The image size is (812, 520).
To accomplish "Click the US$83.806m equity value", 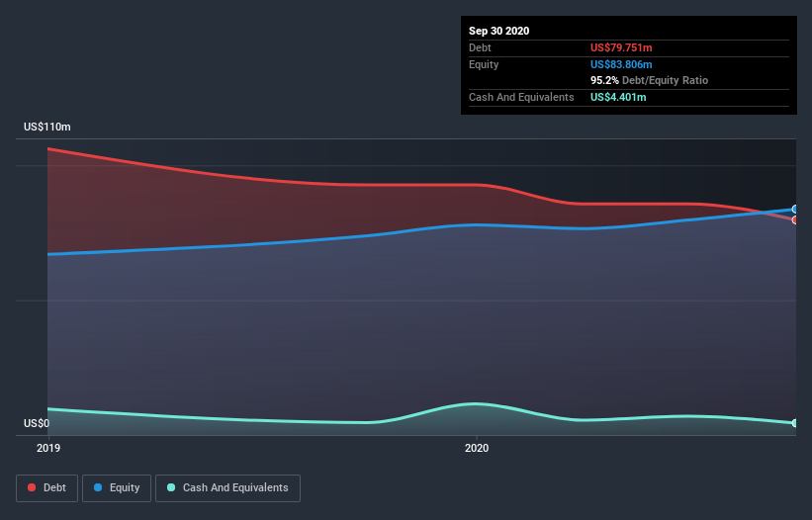I will [x=621, y=64].
